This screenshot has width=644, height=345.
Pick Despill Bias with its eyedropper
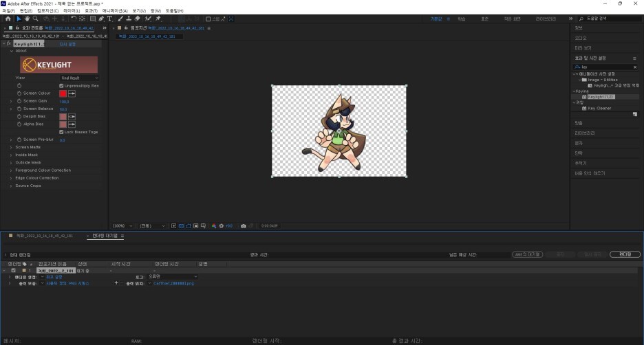point(72,117)
